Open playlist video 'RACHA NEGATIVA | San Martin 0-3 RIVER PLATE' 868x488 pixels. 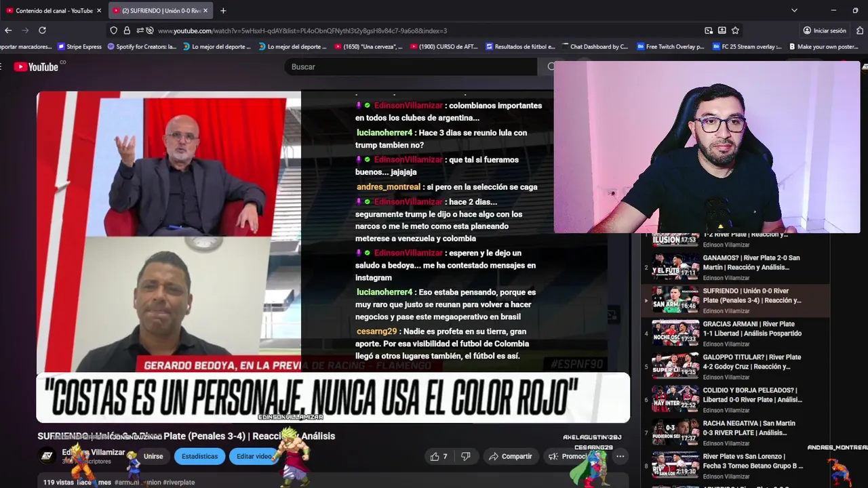[736, 433]
